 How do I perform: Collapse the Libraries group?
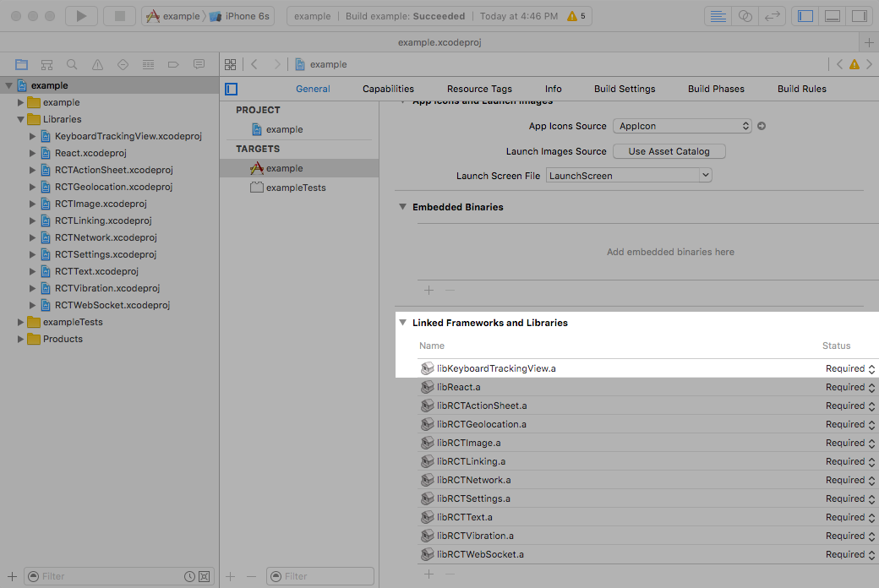tap(21, 119)
